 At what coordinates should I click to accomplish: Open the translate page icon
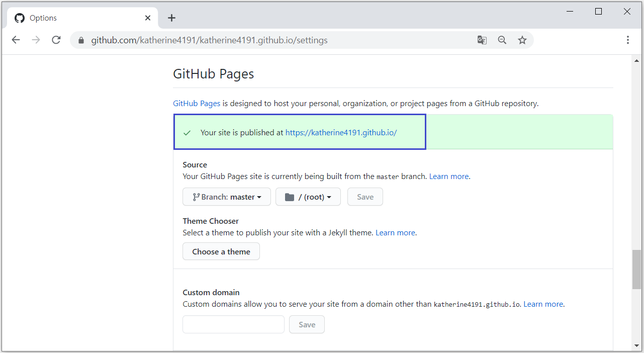pos(482,40)
